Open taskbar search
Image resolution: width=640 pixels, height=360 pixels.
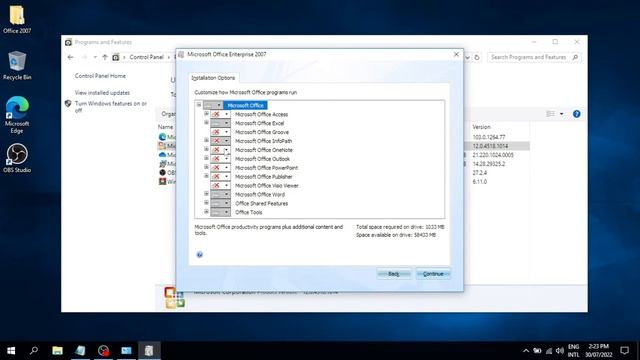pyautogui.click(x=34, y=350)
